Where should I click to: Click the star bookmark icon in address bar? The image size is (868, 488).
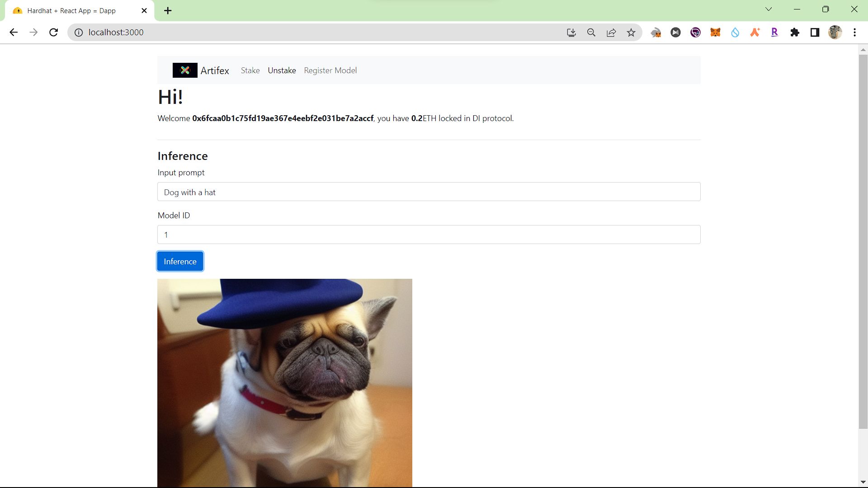(x=631, y=32)
